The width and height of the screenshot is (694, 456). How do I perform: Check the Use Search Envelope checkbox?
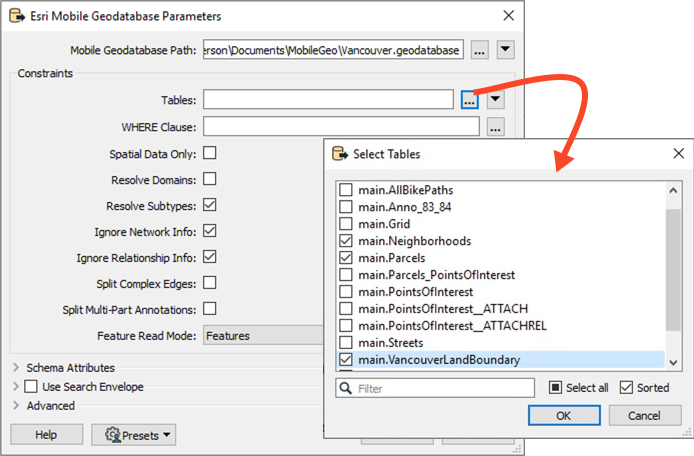tap(31, 386)
